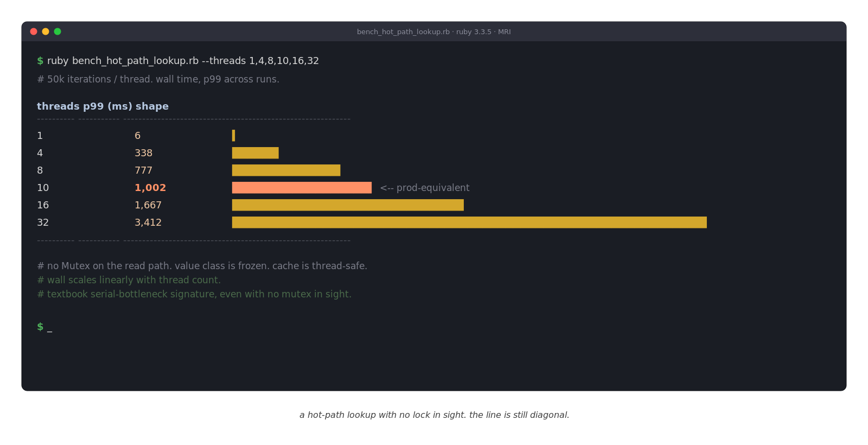The height and width of the screenshot is (445, 868).
Task: Click the highlighted value 1,002
Action: click(150, 188)
